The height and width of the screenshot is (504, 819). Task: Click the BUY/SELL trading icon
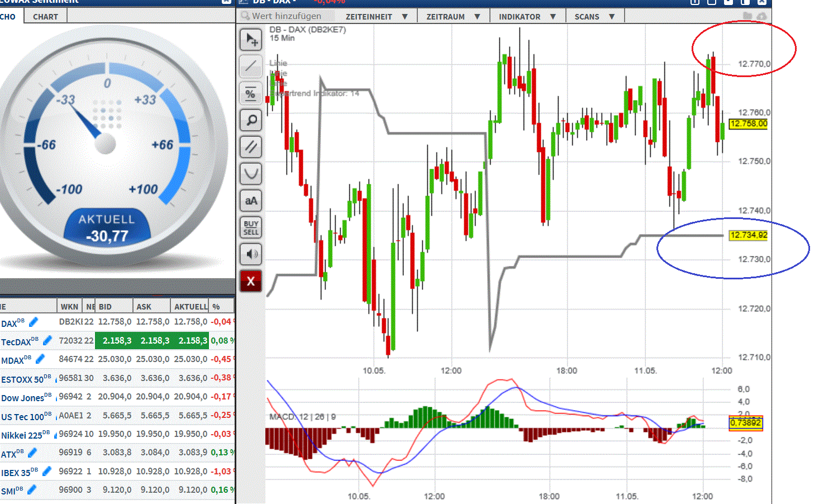[x=251, y=227]
